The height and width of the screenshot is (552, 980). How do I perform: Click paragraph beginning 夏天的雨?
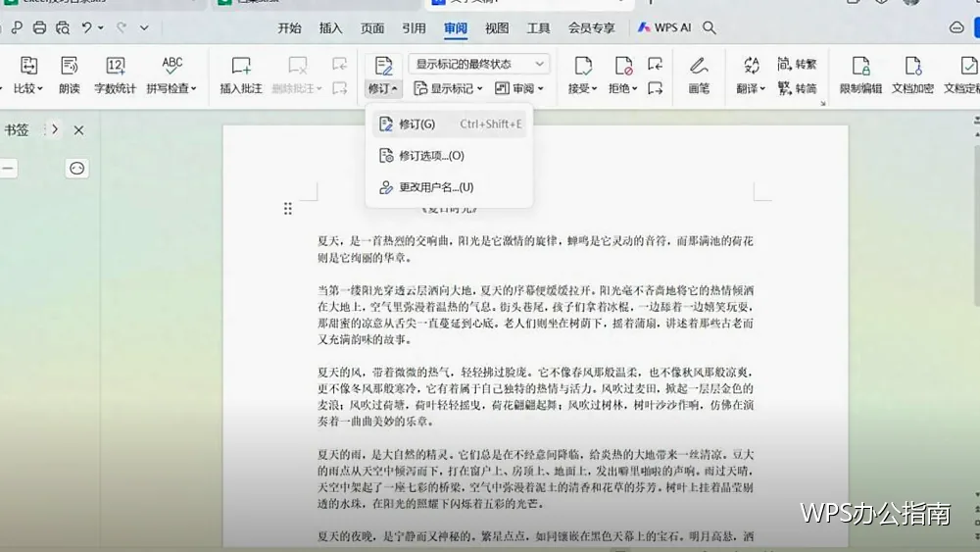[535, 478]
